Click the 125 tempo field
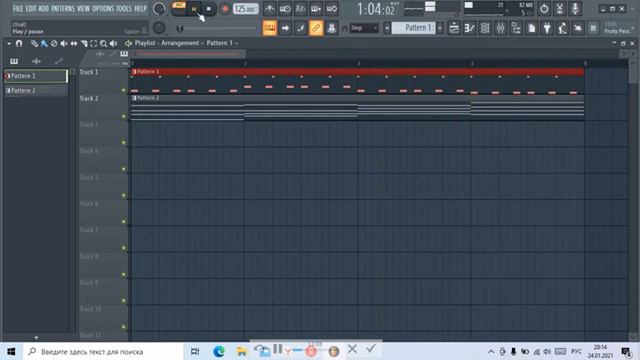This screenshot has height=360, width=640. (x=245, y=9)
